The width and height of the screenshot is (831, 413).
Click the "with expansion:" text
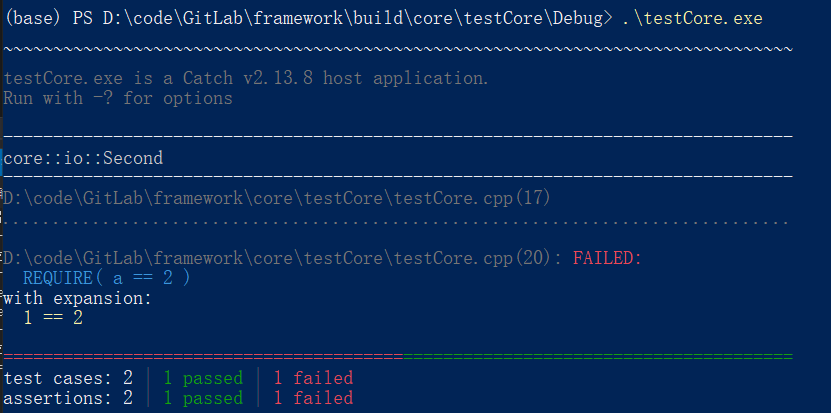point(77,298)
